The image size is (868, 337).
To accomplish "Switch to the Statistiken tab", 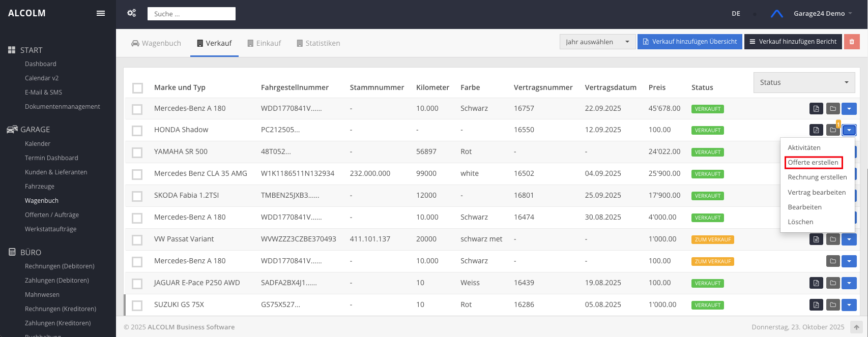I will (319, 43).
